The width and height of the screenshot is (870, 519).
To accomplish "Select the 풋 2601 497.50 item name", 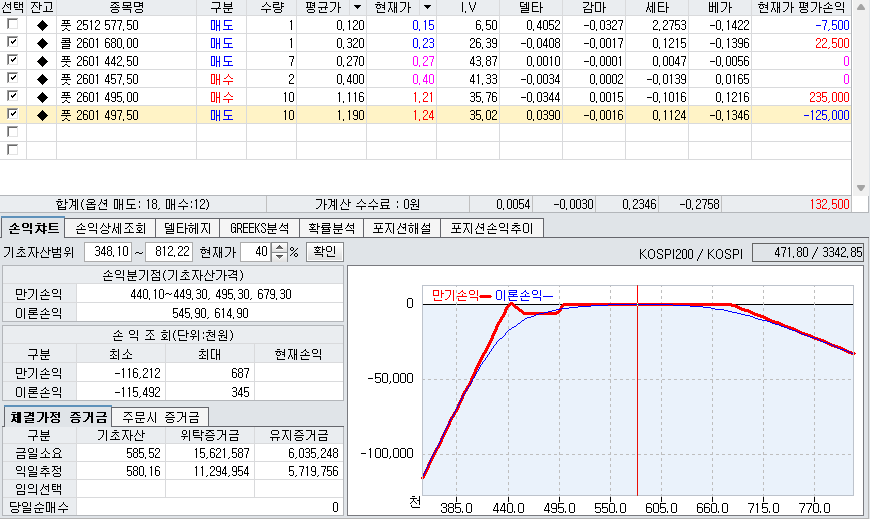I will 99,115.
